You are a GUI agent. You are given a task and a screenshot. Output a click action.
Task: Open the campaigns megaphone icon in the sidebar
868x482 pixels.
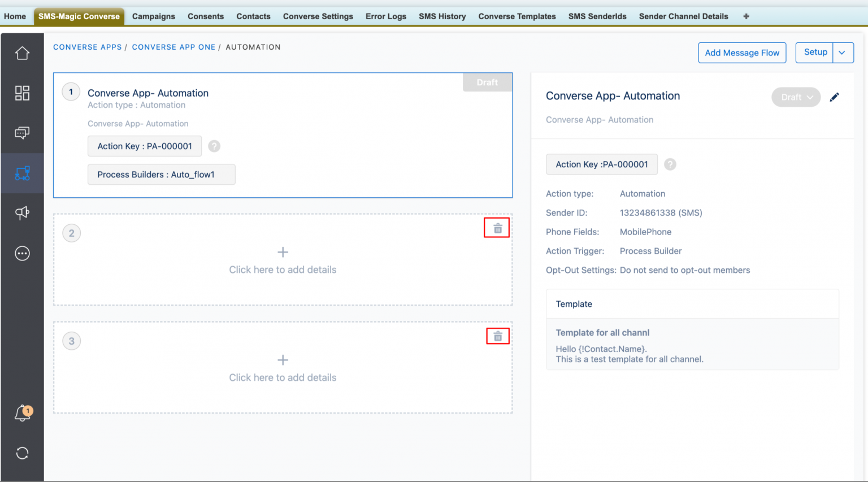click(22, 213)
